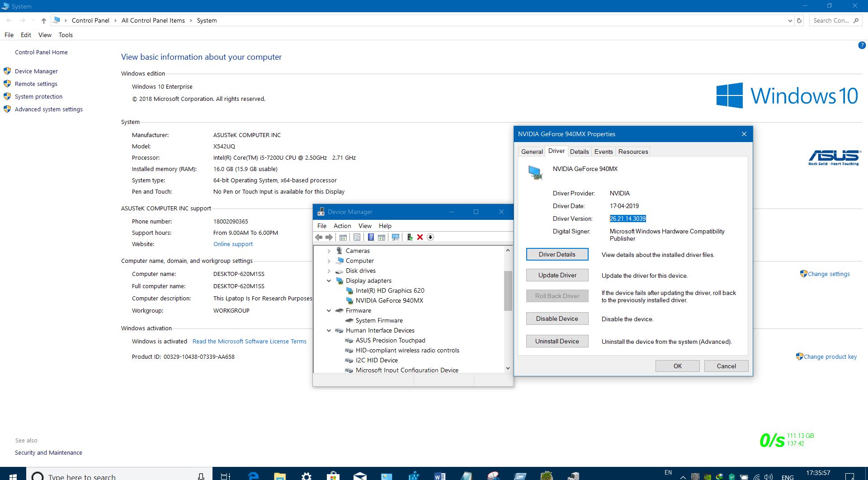Image resolution: width=868 pixels, height=480 pixels.
Task: Click the Up arrow in the System address bar
Action: click(x=43, y=20)
